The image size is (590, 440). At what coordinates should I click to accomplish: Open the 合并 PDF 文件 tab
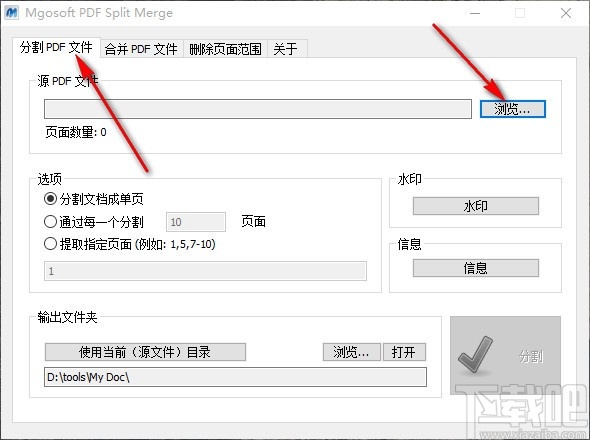[x=141, y=49]
